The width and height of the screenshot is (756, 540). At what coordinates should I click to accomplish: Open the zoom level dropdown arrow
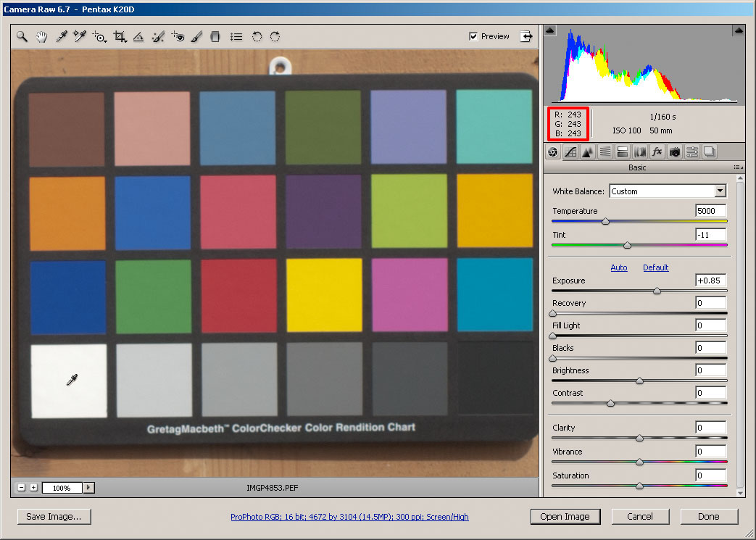click(x=88, y=487)
